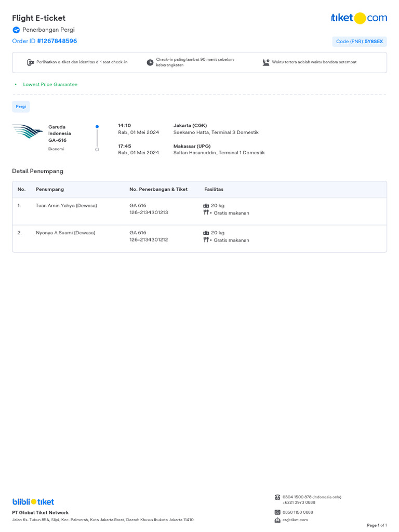Click the cs@tiket.com email address
The image size is (399, 532).
point(295,520)
